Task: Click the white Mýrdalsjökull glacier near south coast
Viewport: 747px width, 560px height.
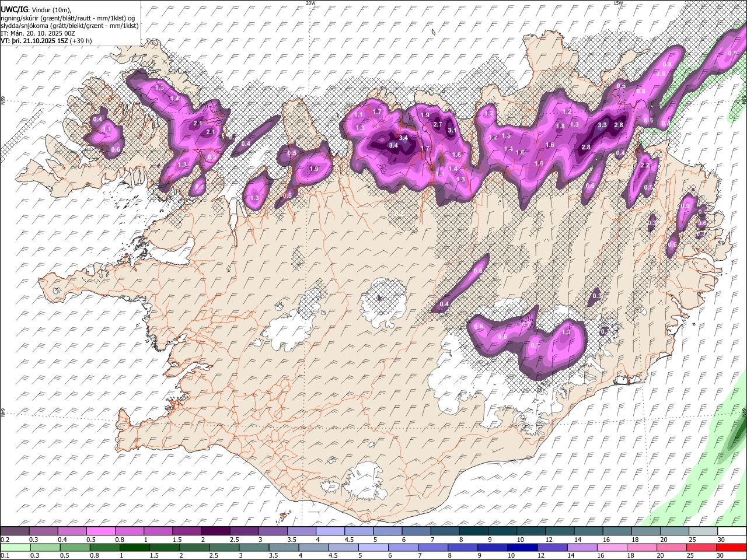Action: 365,482
